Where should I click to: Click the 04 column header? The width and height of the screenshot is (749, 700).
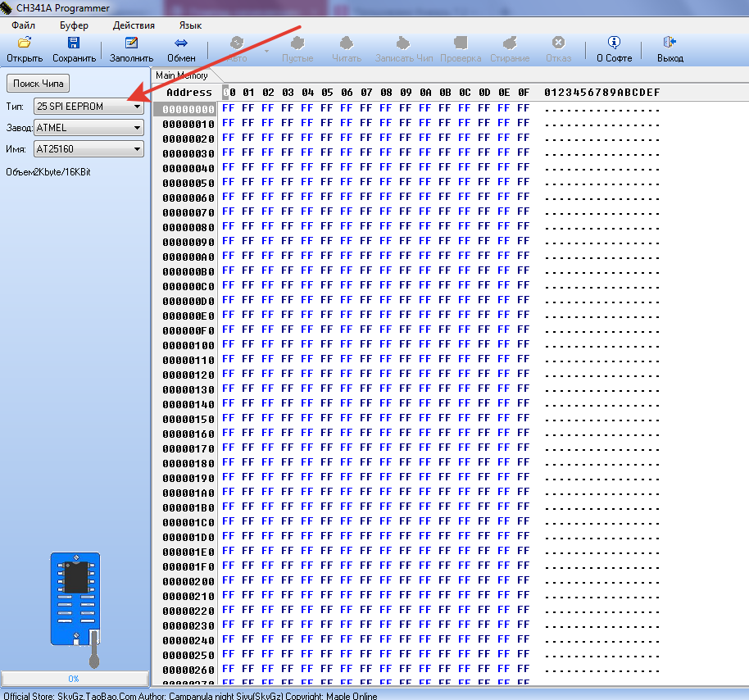coord(307,93)
